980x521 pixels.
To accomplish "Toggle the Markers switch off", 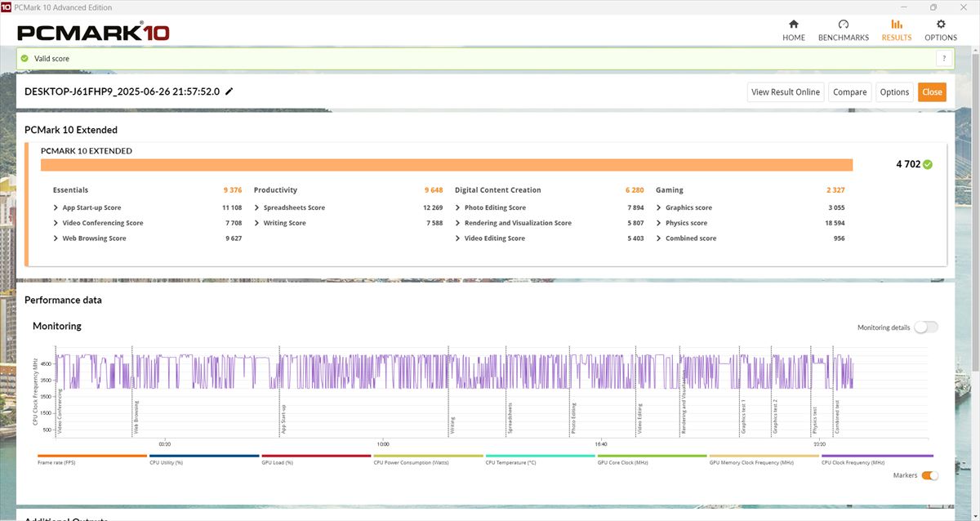I will [x=930, y=475].
